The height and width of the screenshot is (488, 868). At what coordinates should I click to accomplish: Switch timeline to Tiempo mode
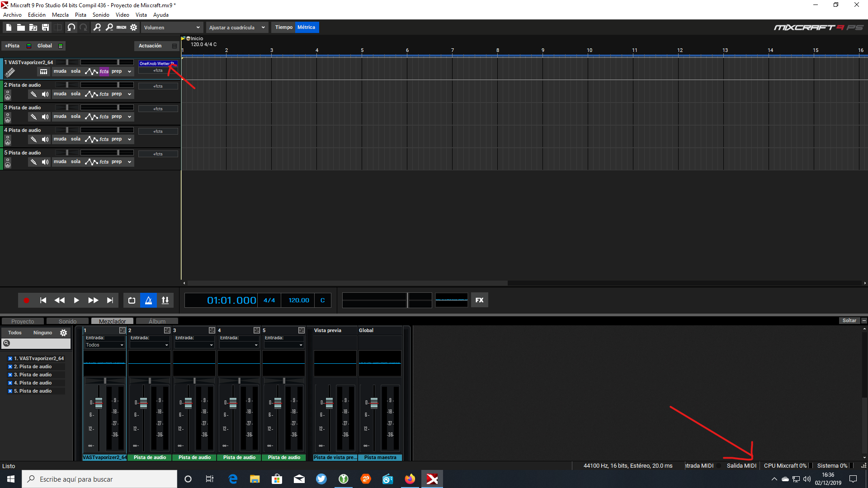pyautogui.click(x=284, y=28)
